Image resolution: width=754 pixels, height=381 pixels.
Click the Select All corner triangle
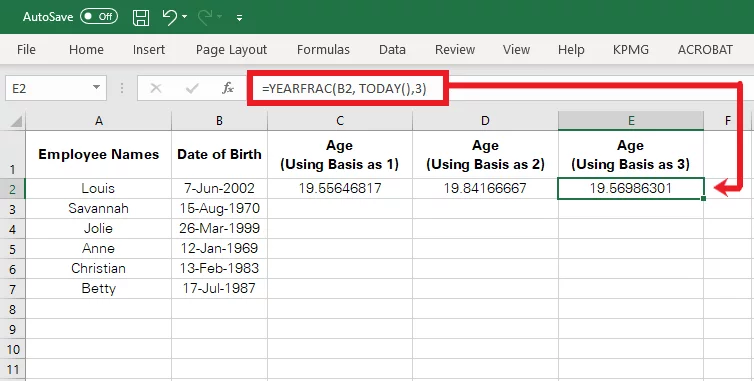point(15,121)
